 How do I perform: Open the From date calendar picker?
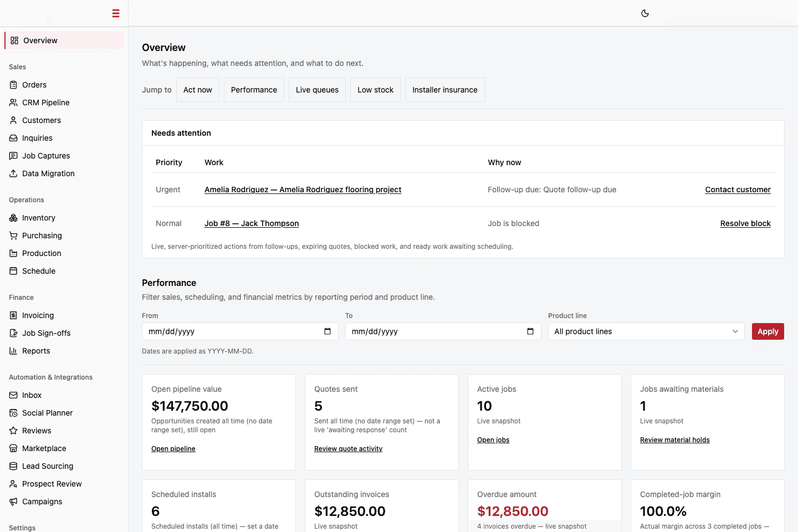coord(328,331)
